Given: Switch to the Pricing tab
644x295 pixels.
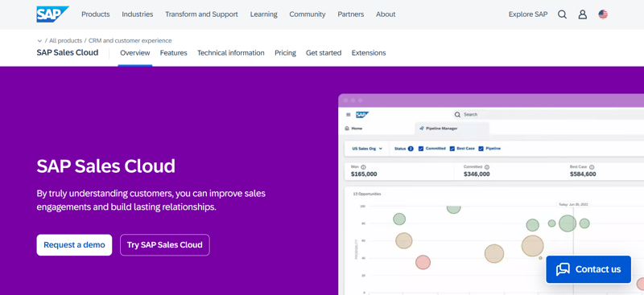Looking at the screenshot, I should (x=286, y=53).
